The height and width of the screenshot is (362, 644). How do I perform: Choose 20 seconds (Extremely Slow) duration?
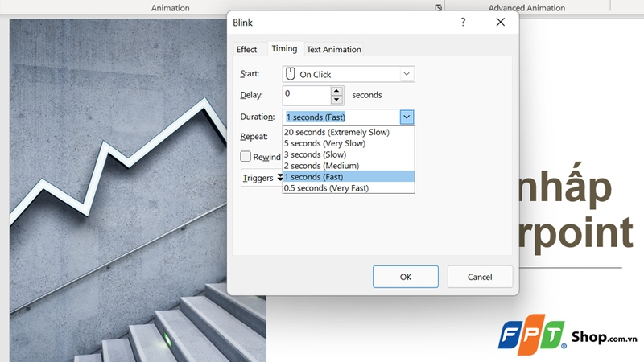349,132
